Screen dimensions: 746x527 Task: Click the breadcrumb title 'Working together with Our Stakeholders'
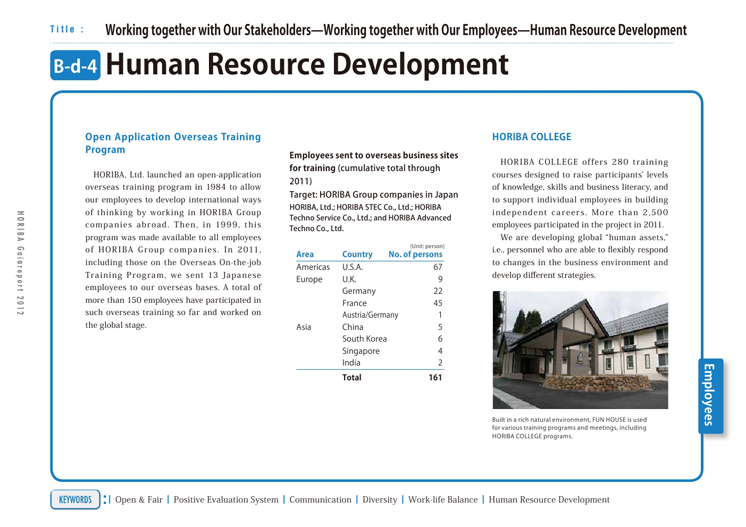pyautogui.click(x=208, y=30)
